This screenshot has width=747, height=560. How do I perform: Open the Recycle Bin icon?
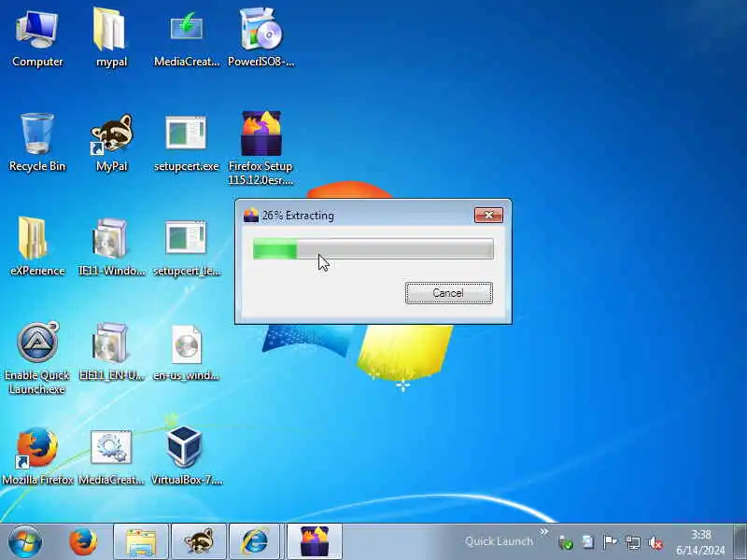[x=37, y=143]
